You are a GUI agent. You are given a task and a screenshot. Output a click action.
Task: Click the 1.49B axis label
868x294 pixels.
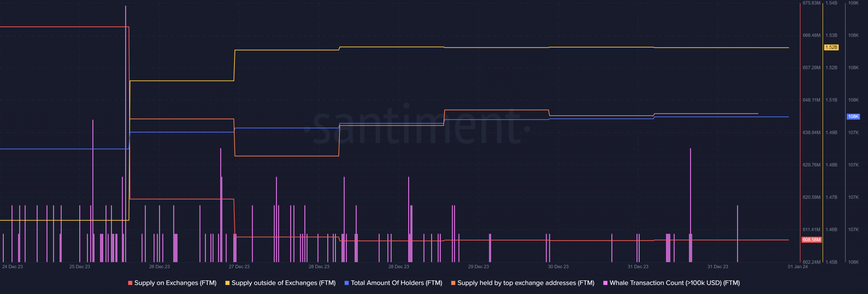[831, 133]
